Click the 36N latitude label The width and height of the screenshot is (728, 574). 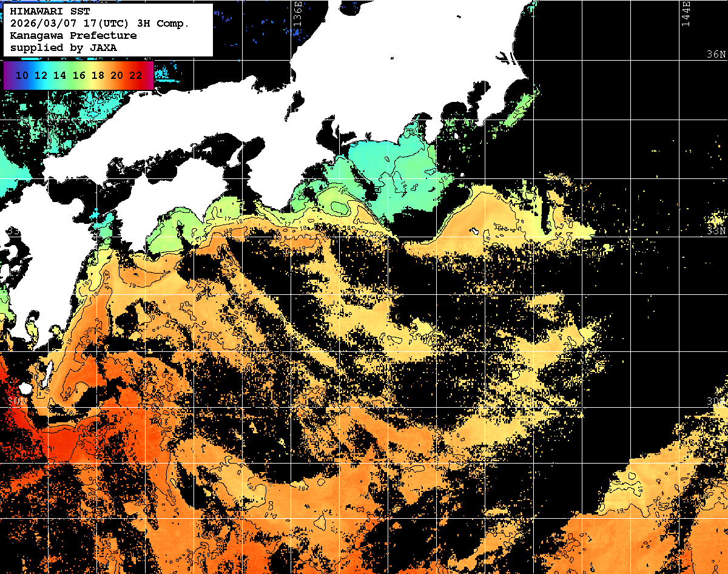point(716,54)
